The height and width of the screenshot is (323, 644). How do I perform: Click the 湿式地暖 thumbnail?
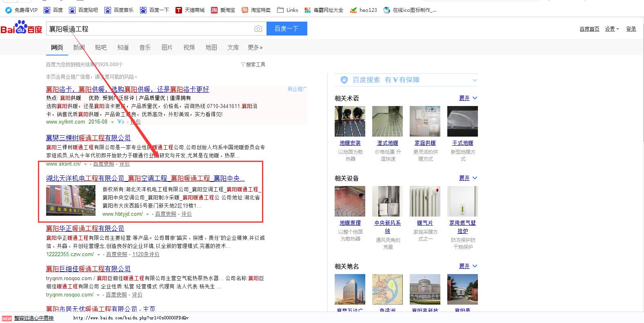pos(387,121)
